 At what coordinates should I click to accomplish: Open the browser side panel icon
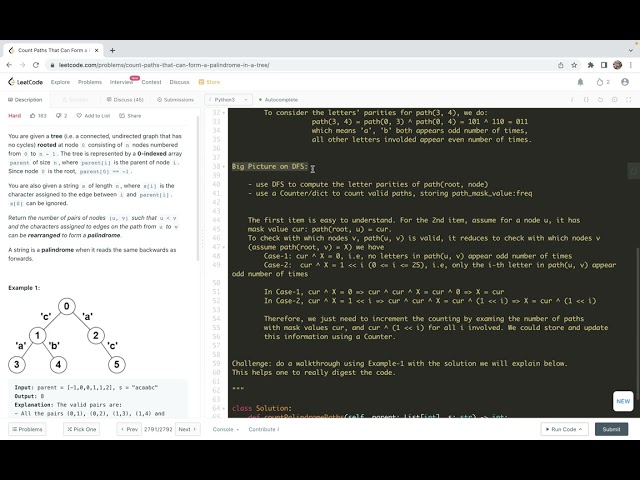[604, 65]
